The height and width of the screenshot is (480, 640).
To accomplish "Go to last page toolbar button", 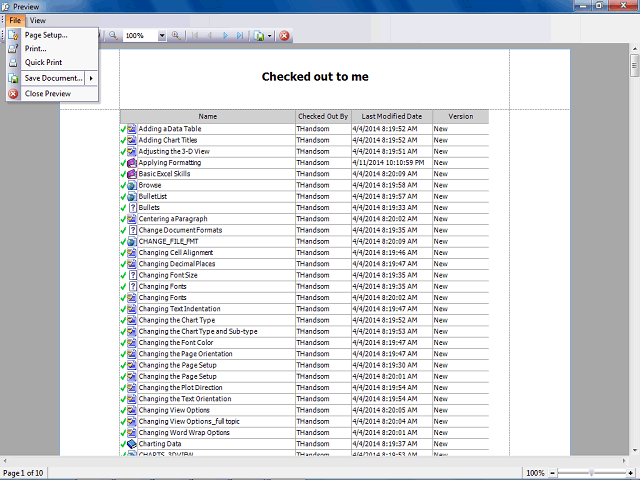I will [x=240, y=36].
